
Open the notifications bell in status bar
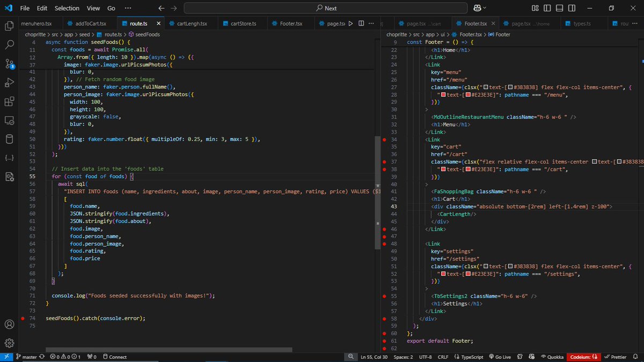pyautogui.click(x=636, y=357)
